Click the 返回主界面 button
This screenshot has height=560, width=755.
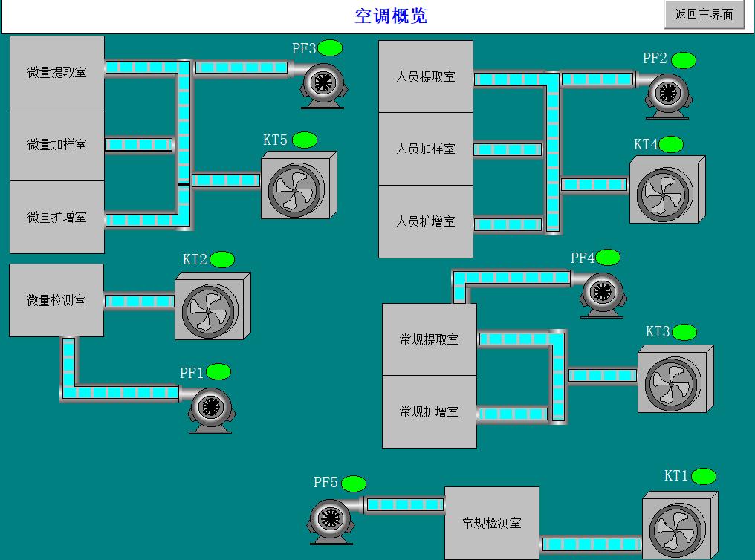coord(703,15)
